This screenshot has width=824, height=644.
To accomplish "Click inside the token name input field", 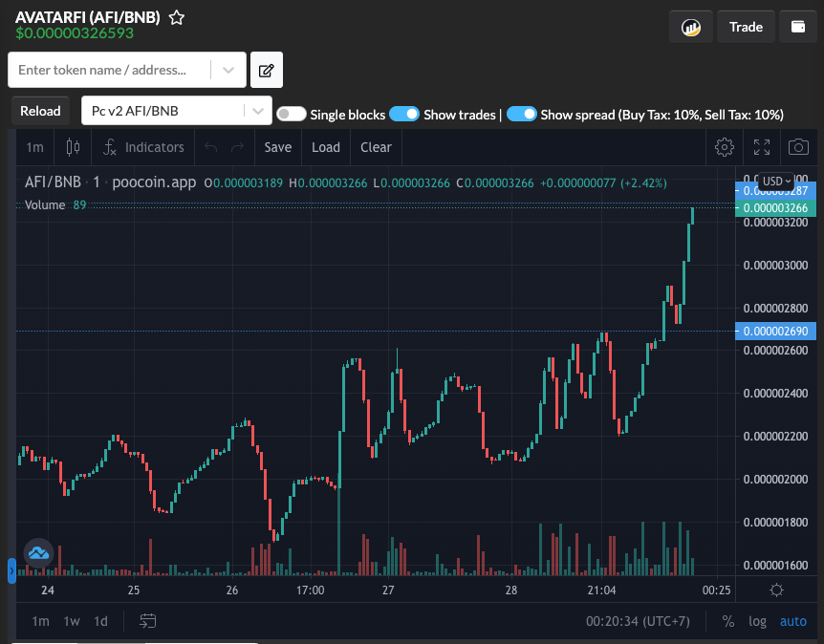I will tap(109, 70).
